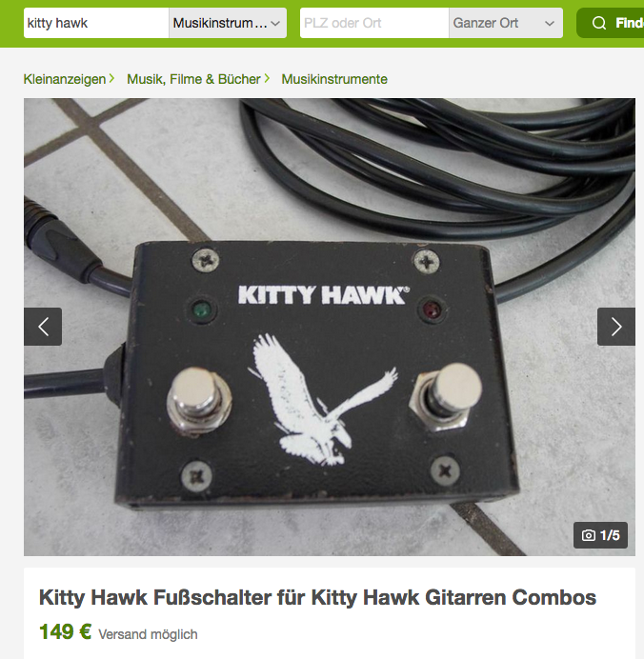The width and height of the screenshot is (644, 659).
Task: Open the Kleinanzeigen breadcrumb link
Action: tap(65, 79)
